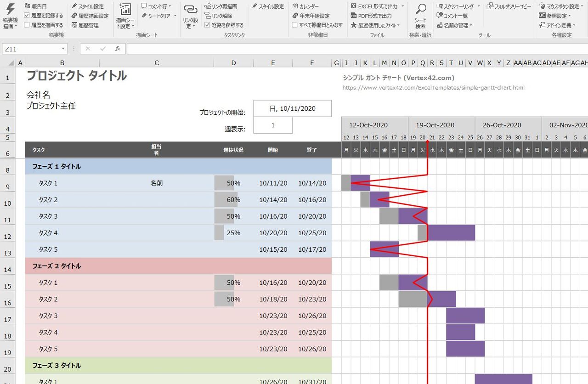Click the アドイン定義 icon
Screen dimensions: 588x384
543,25
